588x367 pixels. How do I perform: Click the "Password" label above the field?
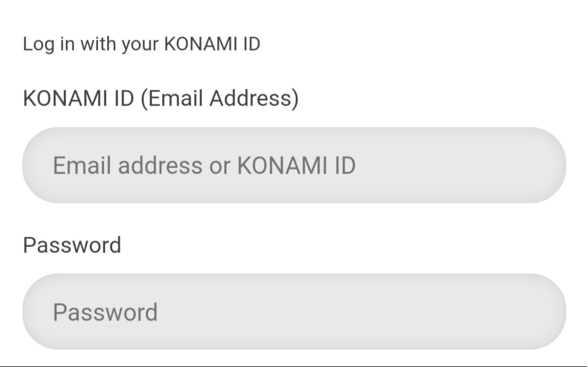tap(72, 245)
